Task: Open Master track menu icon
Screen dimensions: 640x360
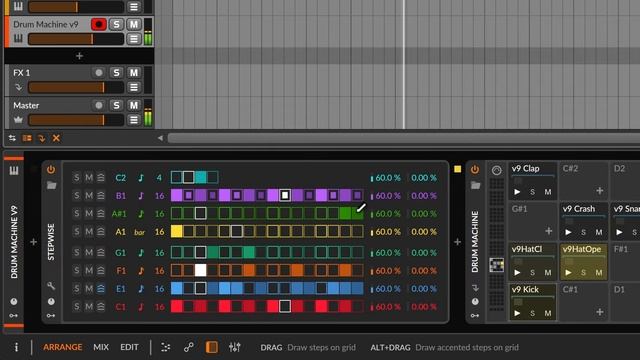Action: point(133,120)
